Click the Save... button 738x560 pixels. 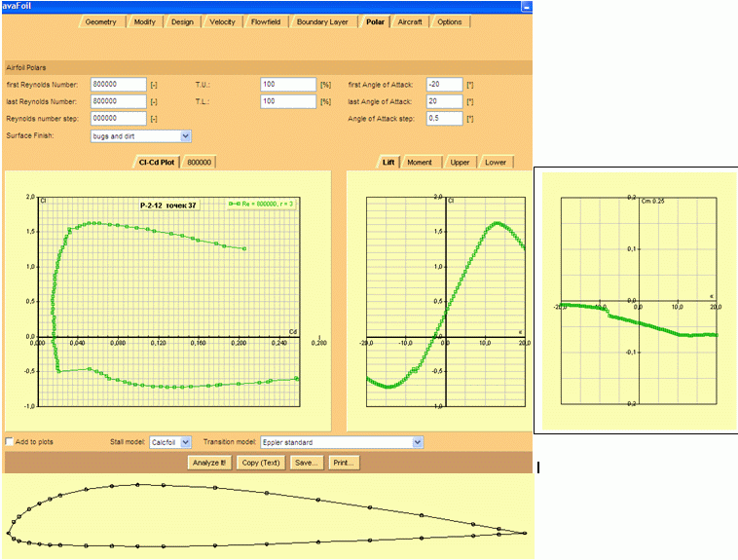(x=306, y=463)
